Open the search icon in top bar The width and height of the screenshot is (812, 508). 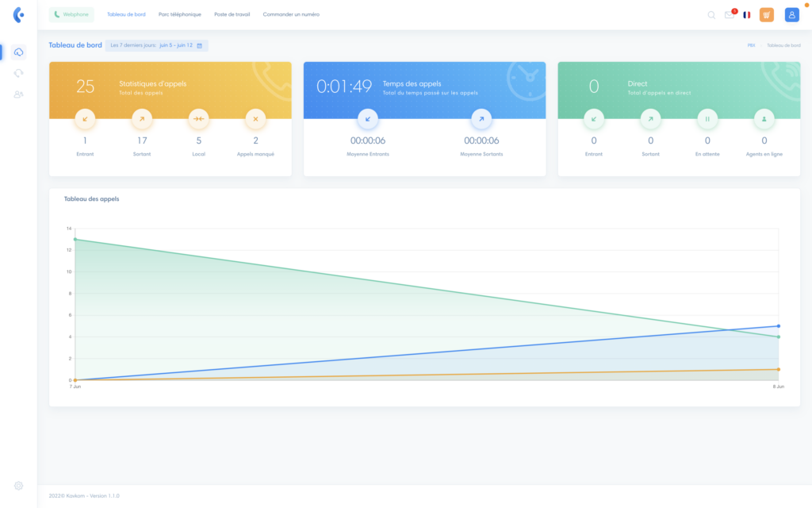coord(711,13)
